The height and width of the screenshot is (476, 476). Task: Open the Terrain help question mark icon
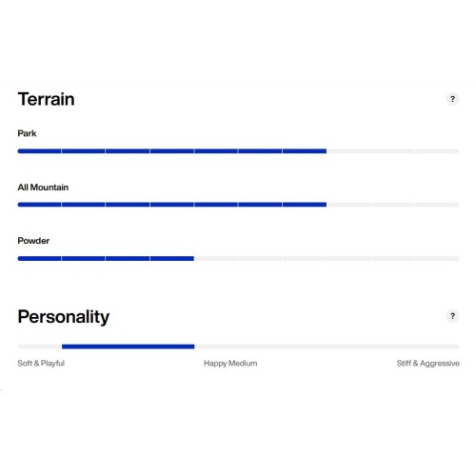click(x=452, y=99)
